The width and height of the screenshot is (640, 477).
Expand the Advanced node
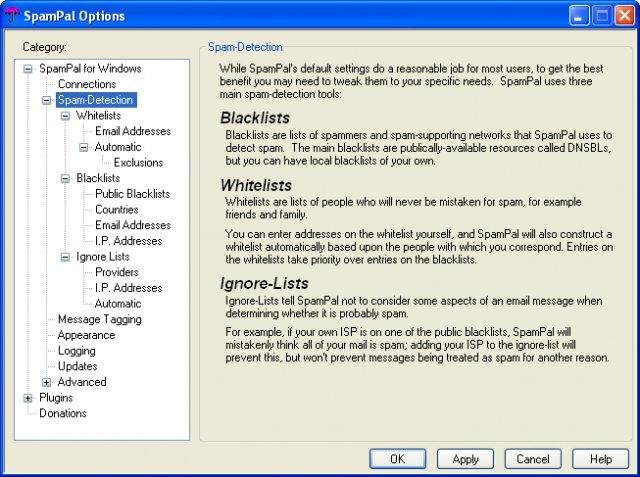(47, 382)
